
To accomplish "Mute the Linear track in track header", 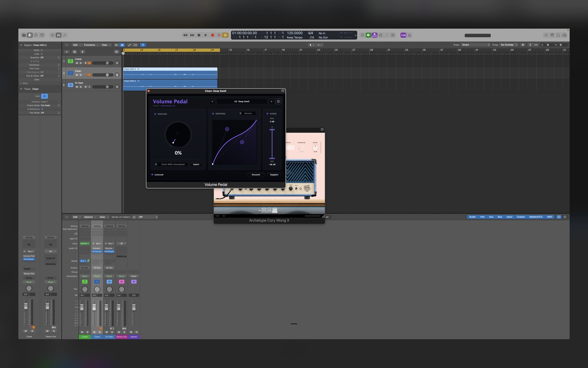I will [x=77, y=63].
